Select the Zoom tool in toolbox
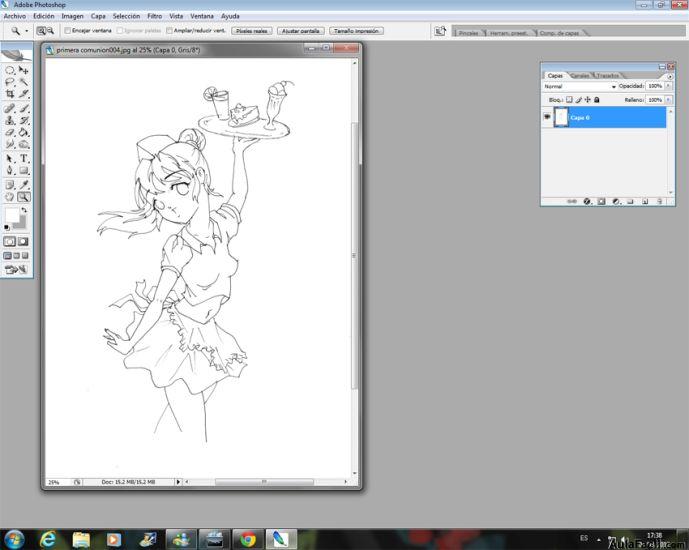This screenshot has width=689, height=550. coord(24,197)
